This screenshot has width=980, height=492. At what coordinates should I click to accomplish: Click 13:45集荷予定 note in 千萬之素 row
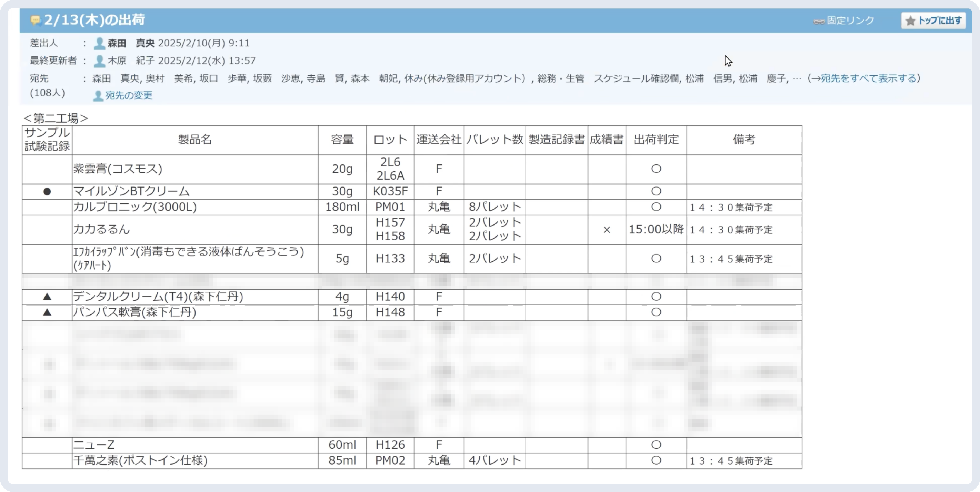click(x=731, y=461)
